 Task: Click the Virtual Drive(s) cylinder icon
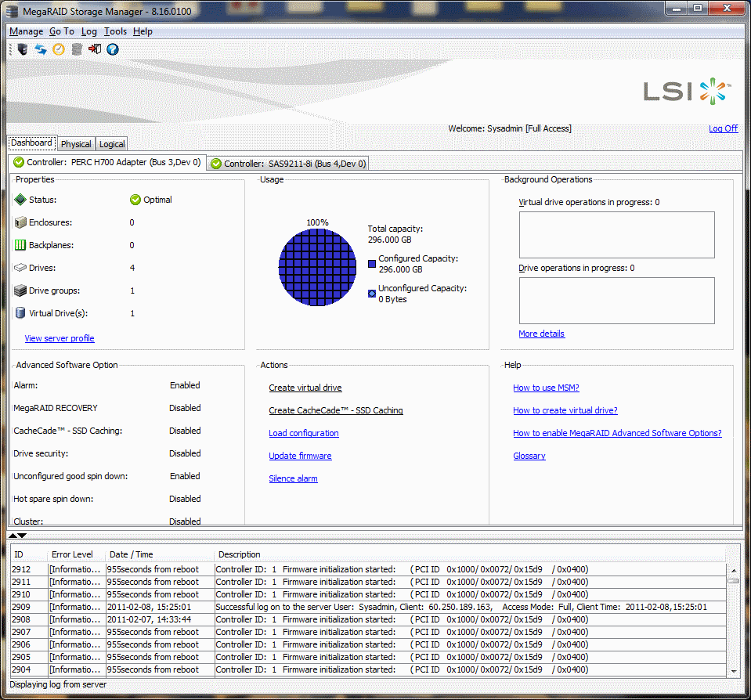point(21,313)
